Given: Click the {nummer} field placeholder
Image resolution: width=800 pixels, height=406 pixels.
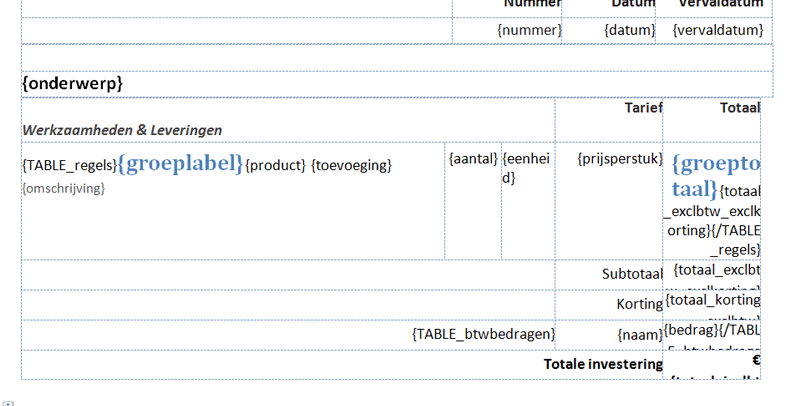Looking at the screenshot, I should click(529, 31).
